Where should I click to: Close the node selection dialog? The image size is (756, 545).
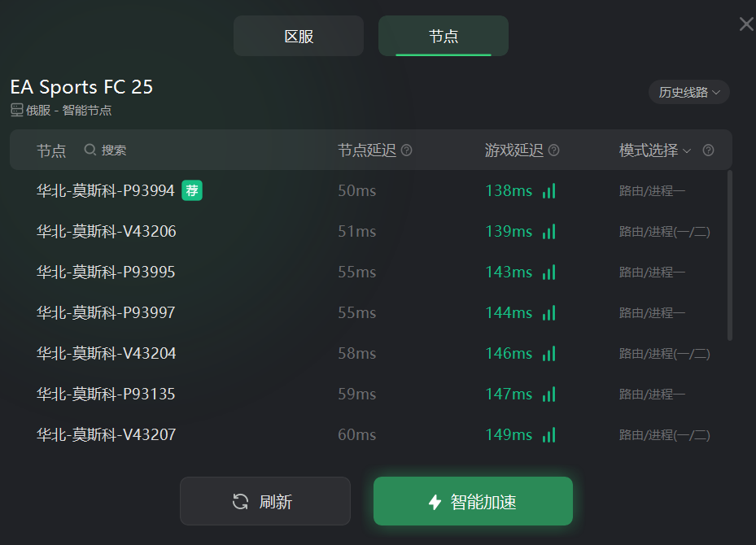[746, 24]
